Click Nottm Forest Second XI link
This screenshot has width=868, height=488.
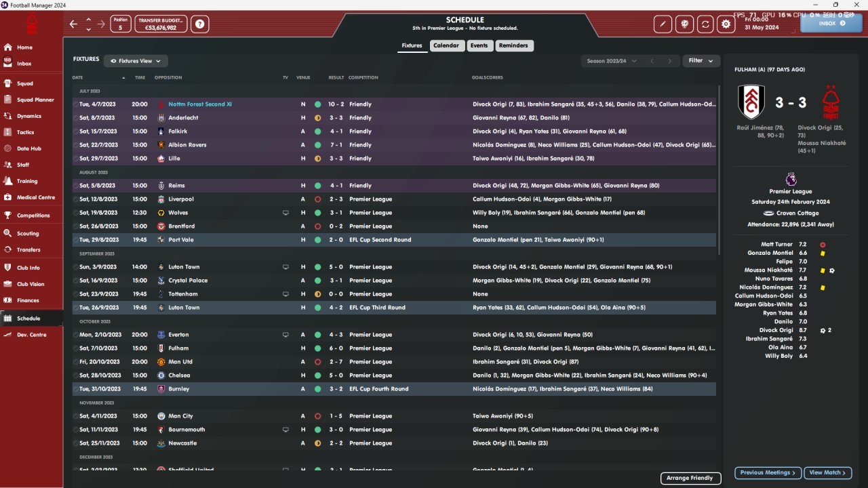coord(200,104)
